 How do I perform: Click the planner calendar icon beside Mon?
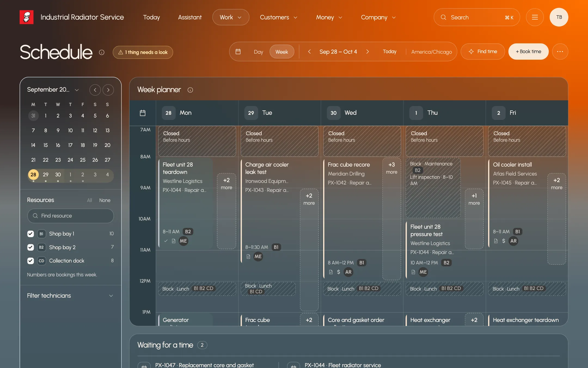(143, 113)
